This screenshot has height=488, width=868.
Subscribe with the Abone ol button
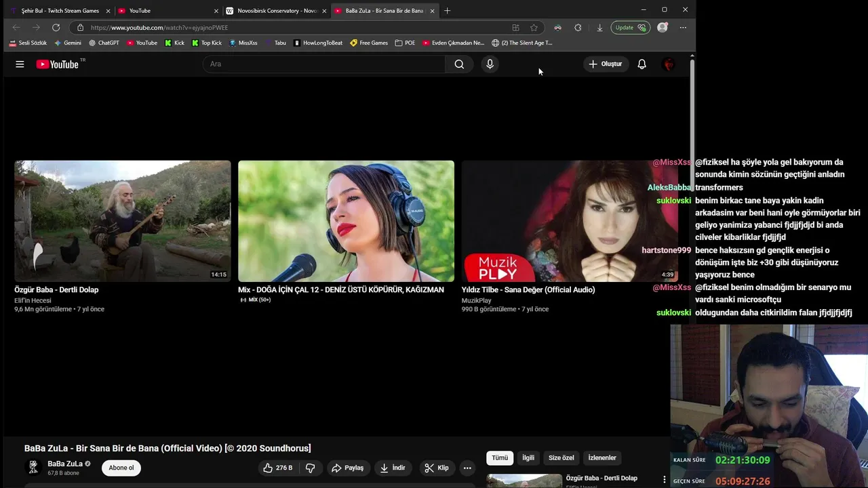[121, 468]
